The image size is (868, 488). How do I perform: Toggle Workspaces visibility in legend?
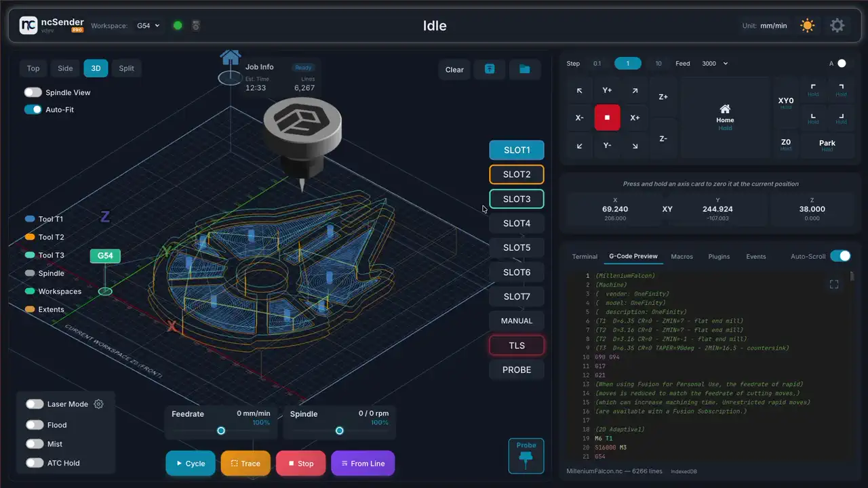click(53, 291)
